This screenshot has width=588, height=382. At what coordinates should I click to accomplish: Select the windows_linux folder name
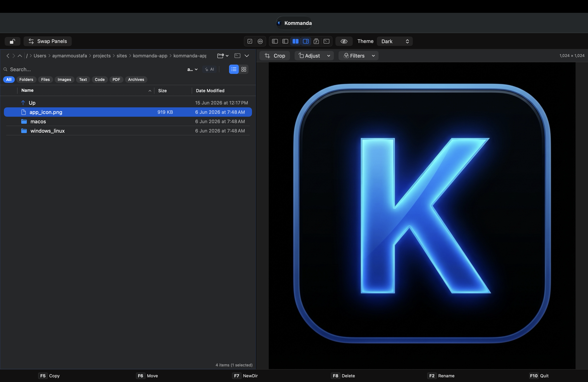[47, 131]
